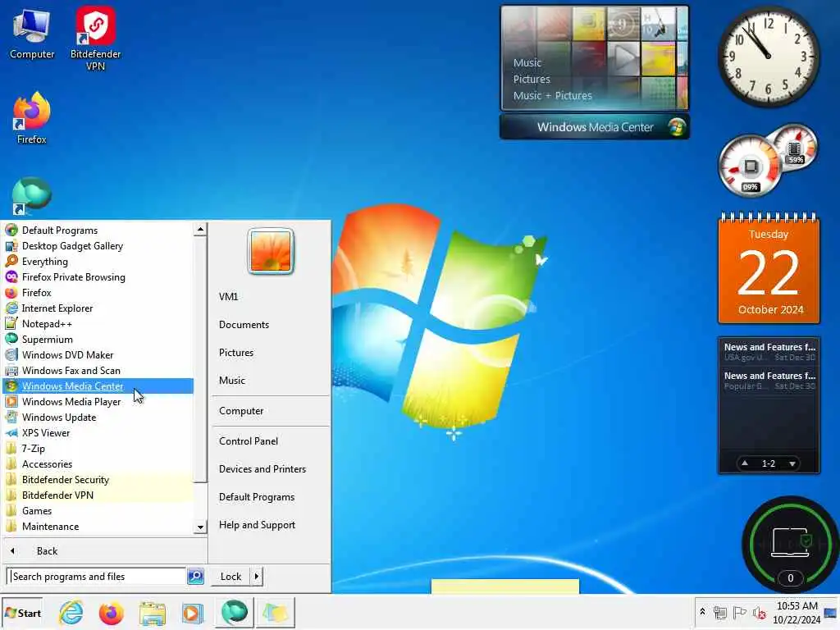Click the network tray icon
840x630 pixels.
(720, 612)
